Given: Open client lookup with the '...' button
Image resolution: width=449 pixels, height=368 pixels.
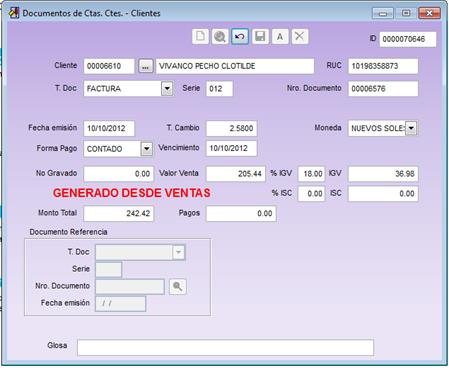Looking at the screenshot, I should (145, 66).
